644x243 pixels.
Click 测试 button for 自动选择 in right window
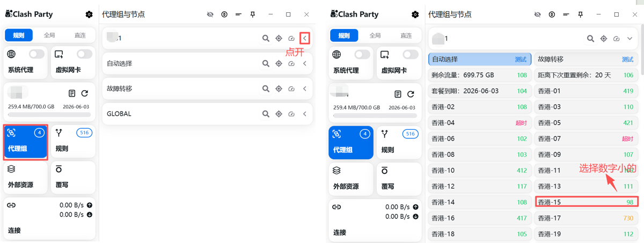point(521,60)
